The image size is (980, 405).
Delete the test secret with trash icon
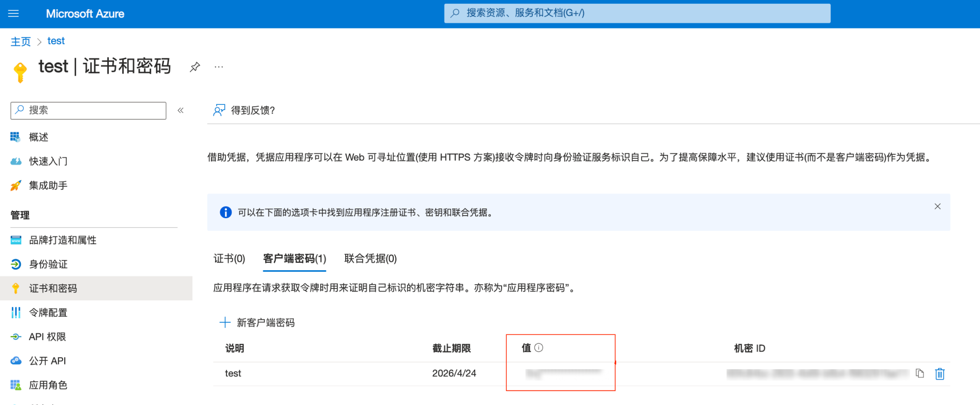(940, 373)
